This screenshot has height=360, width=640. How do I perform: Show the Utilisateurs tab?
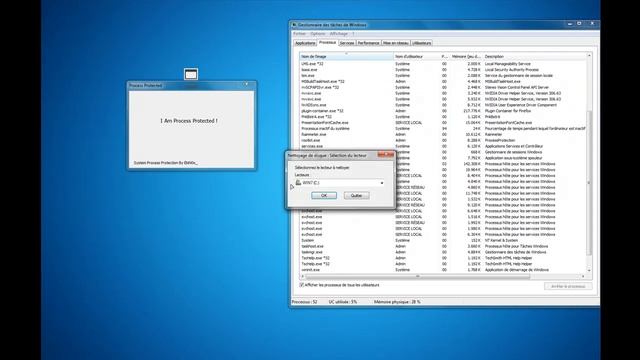coord(421,43)
